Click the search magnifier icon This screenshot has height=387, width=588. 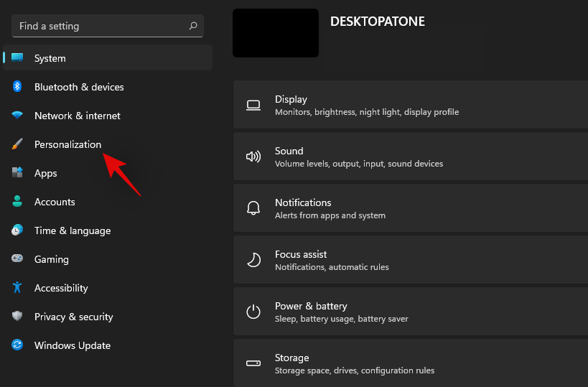[x=193, y=26]
